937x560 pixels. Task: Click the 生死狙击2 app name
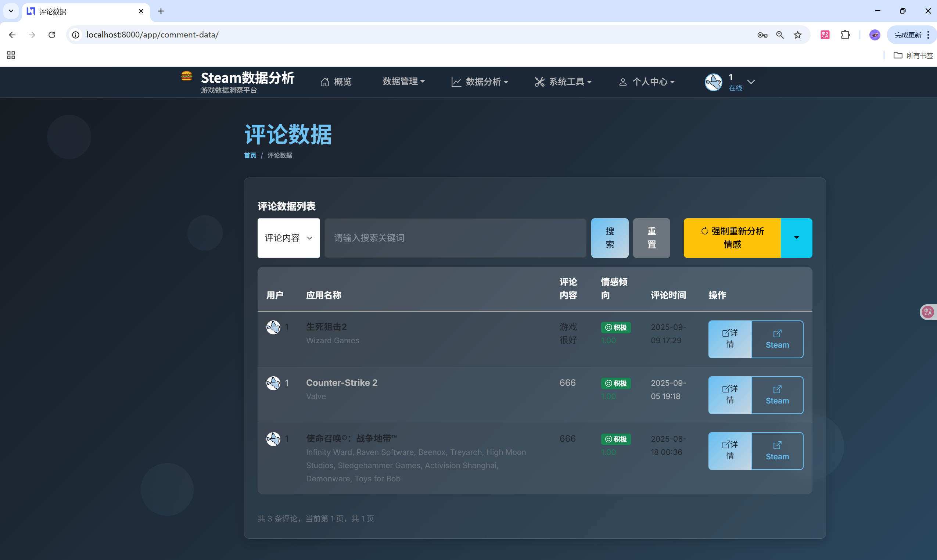[x=326, y=327]
